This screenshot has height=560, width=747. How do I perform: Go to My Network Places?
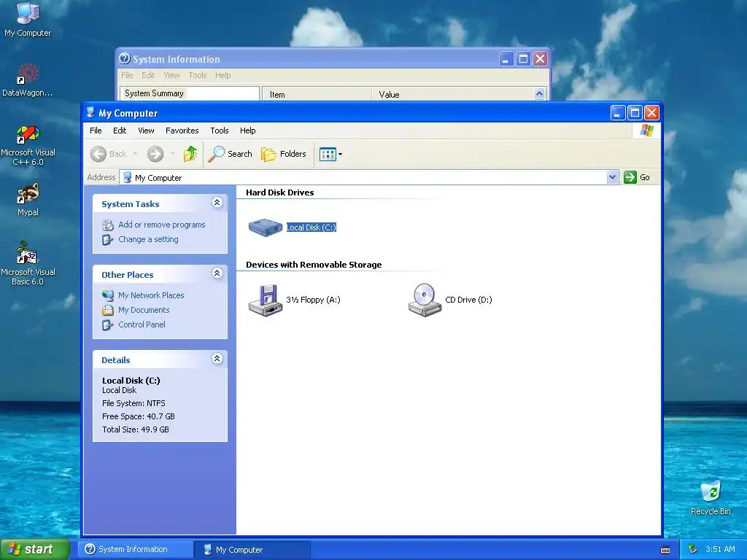151,295
